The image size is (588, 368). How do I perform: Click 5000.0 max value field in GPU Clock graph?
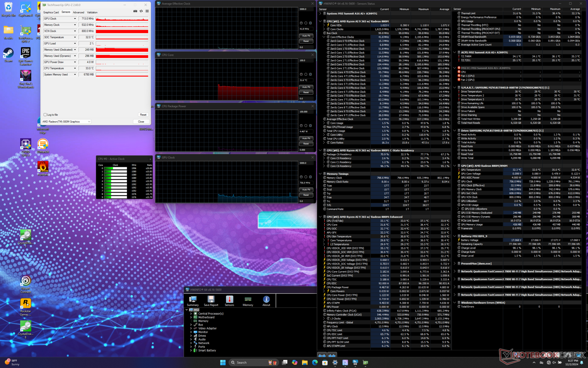click(306, 163)
